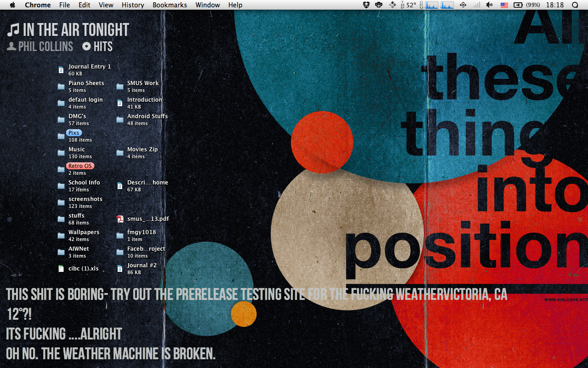588x368 pixels.
Task: Select the smus_...13.pdf file icon
Action: 119,219
